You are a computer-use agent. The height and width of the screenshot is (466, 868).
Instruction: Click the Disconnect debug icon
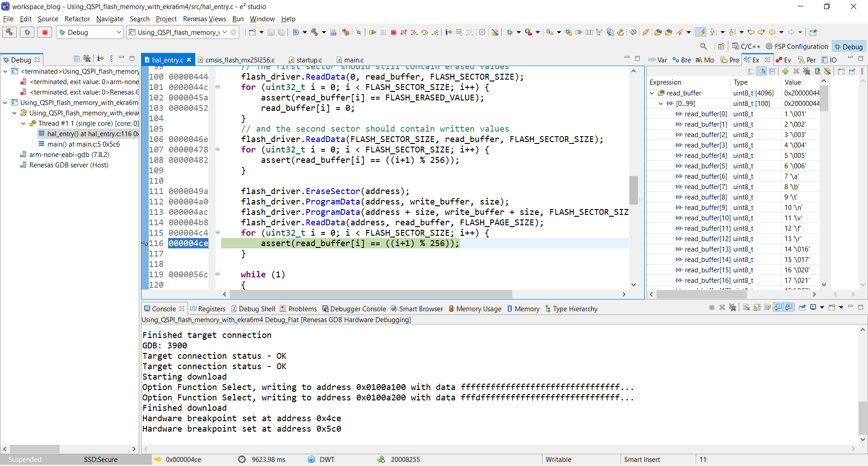(x=404, y=32)
